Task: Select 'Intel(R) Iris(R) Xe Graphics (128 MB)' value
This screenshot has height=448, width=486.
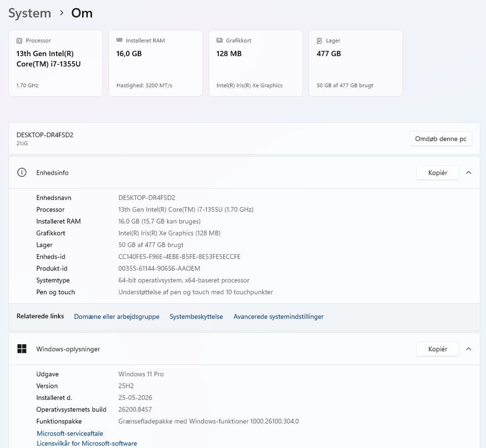Action: click(169, 233)
